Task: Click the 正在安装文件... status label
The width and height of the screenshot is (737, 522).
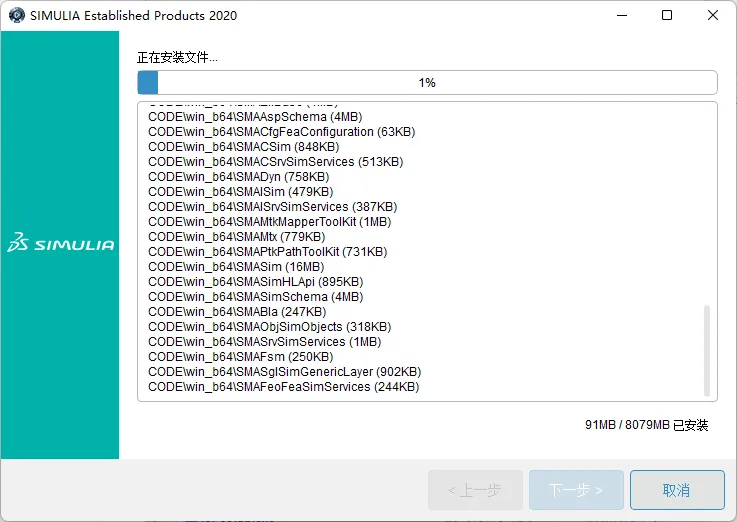Action: [x=177, y=57]
